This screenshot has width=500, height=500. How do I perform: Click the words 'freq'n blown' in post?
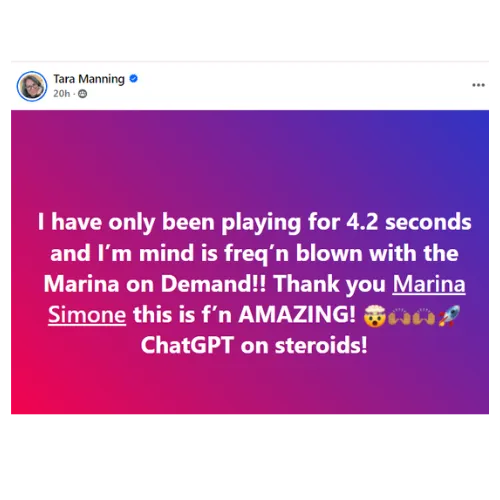click(x=293, y=253)
